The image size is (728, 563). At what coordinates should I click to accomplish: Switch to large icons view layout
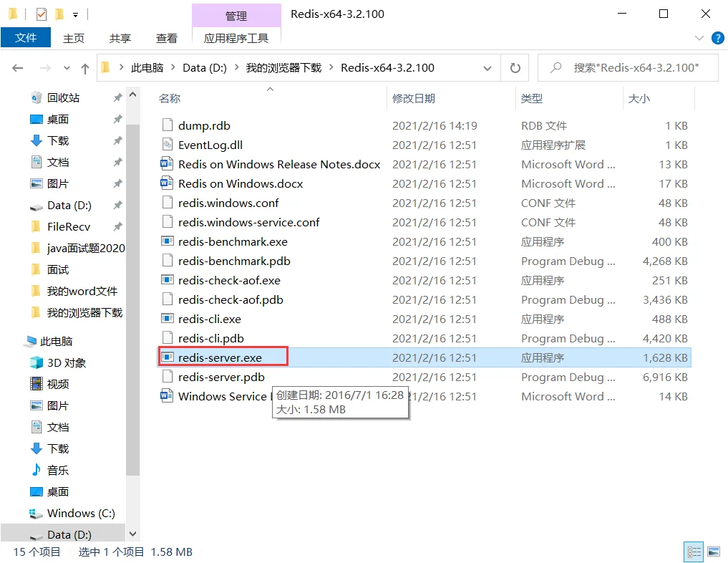[714, 552]
